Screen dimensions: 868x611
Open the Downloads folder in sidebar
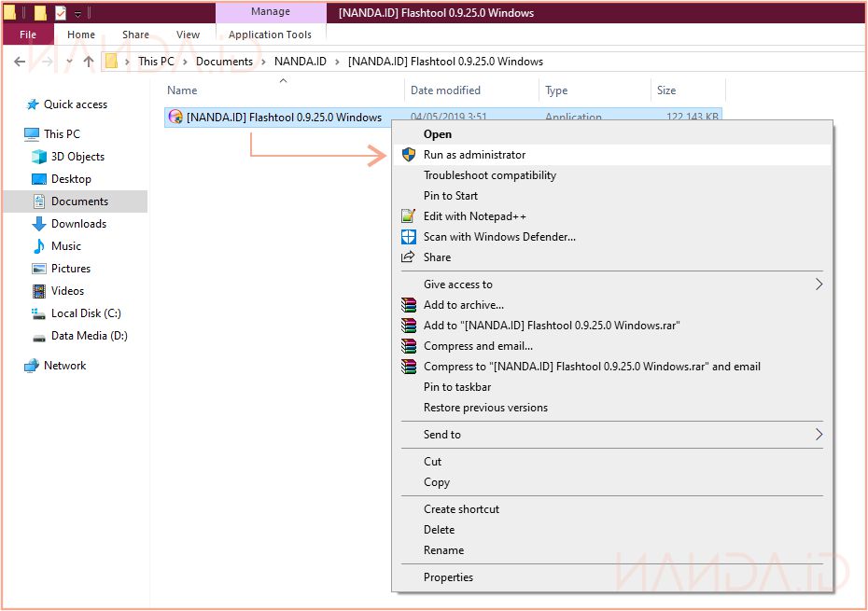click(78, 224)
